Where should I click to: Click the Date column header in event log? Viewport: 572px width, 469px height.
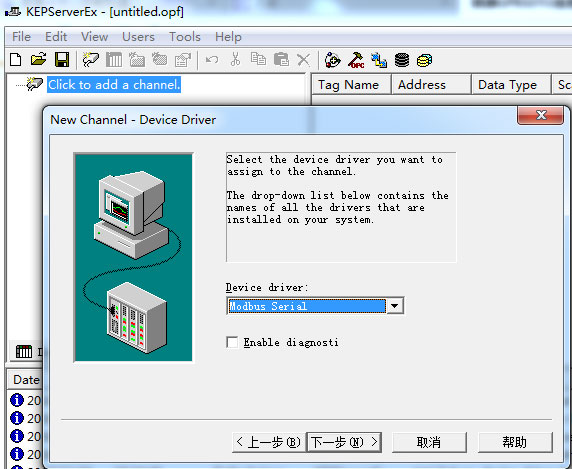26,380
